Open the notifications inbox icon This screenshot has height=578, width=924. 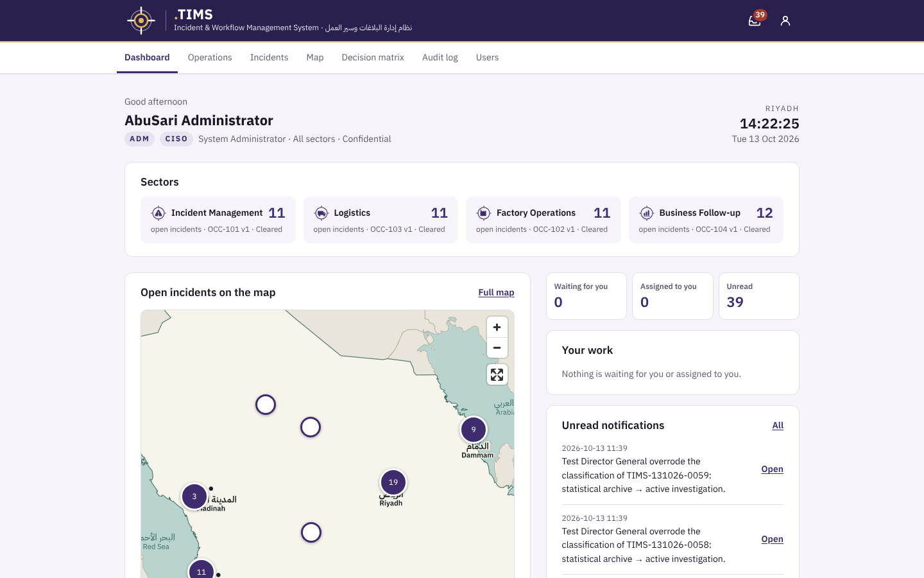[x=755, y=21]
